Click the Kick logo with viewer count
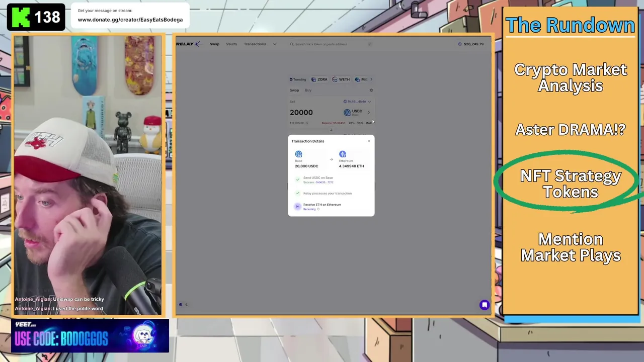The image size is (644, 362). (36, 18)
